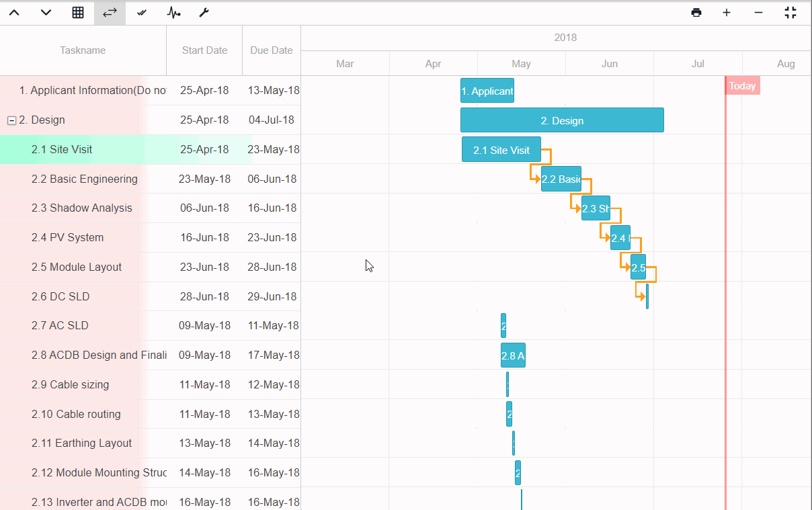This screenshot has height=510, width=812.
Task: Click the Taskname column header
Action: point(83,50)
